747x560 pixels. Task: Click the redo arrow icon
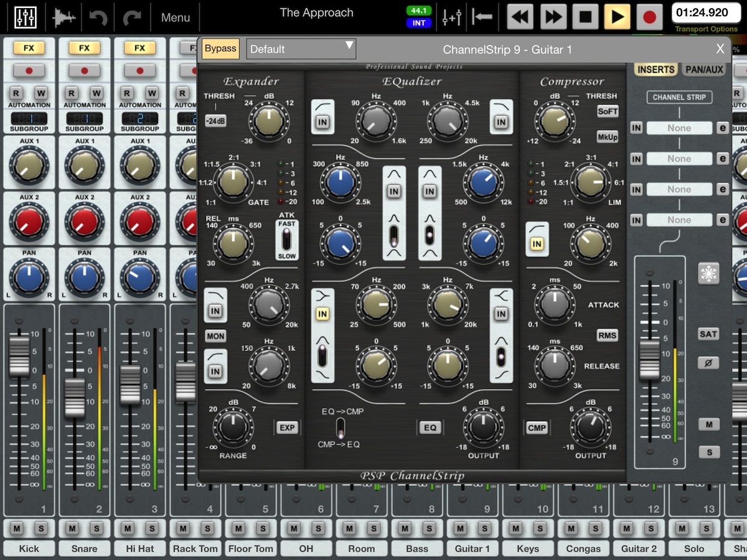click(132, 17)
